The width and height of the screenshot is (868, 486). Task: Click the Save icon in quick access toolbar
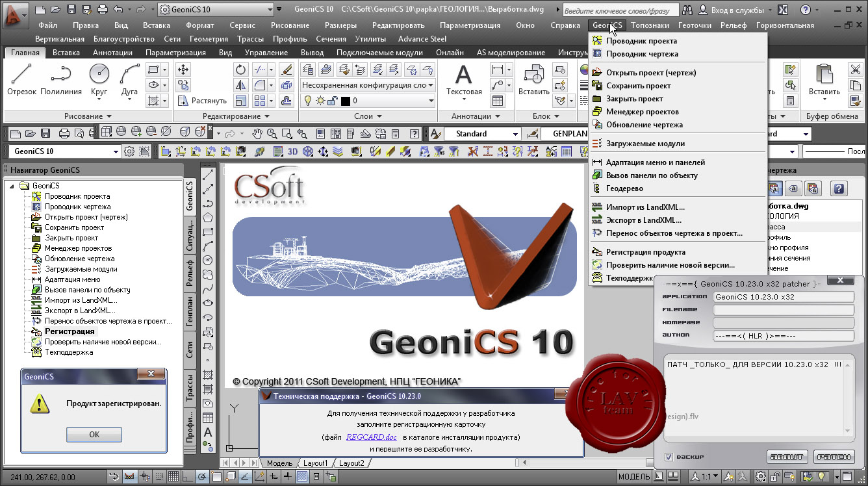71,10
